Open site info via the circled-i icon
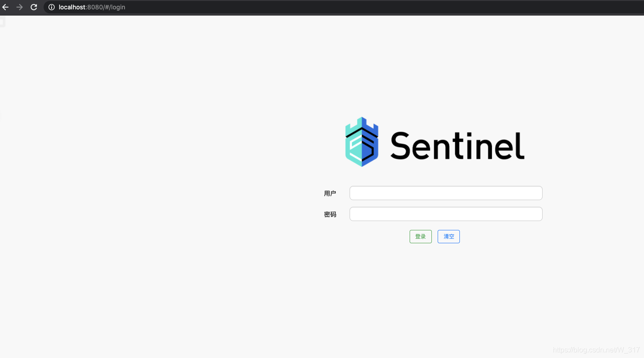Screen dimensions: 644x358 click(x=51, y=7)
